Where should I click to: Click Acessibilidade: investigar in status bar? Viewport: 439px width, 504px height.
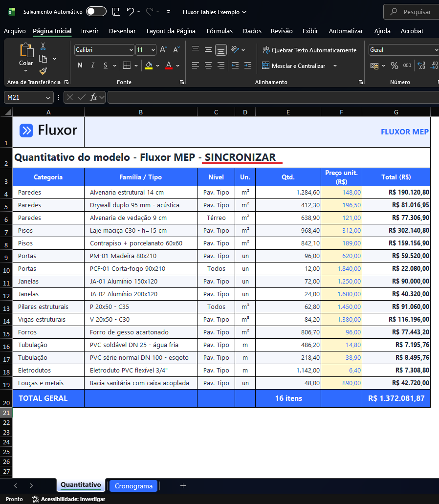pyautogui.click(x=68, y=499)
